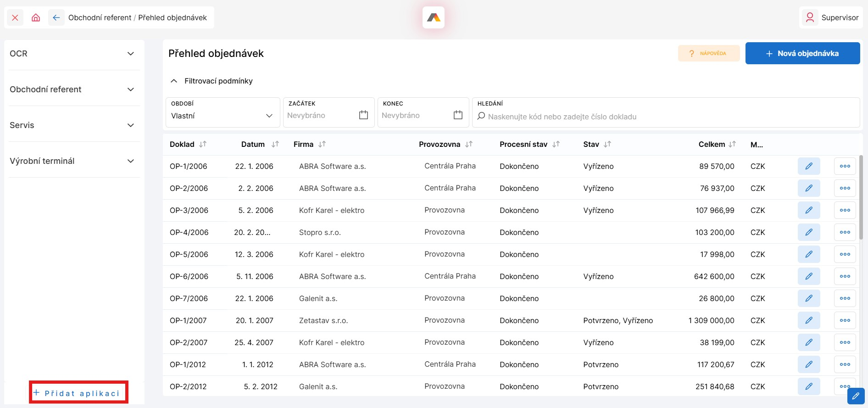Click the back arrow icon

[56, 18]
